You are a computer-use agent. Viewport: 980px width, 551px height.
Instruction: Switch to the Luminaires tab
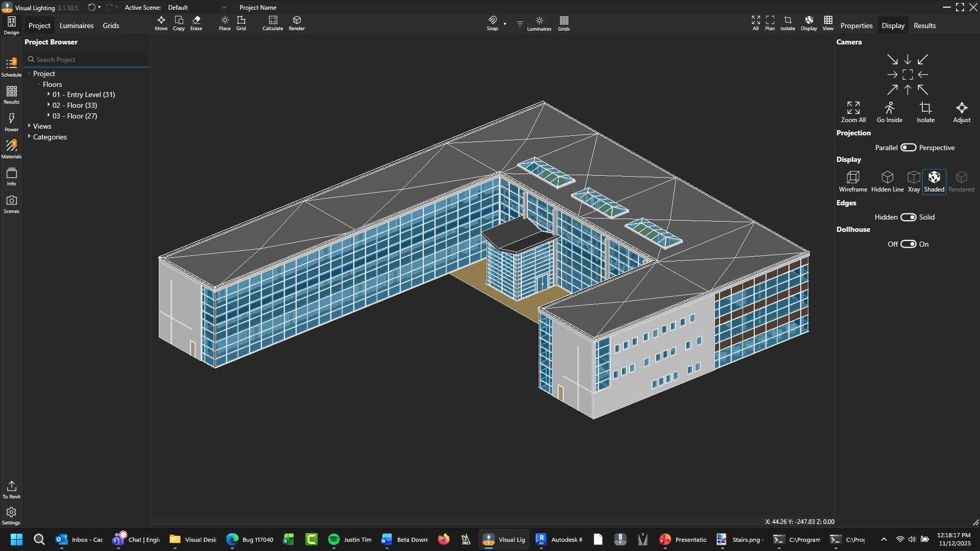[77, 26]
